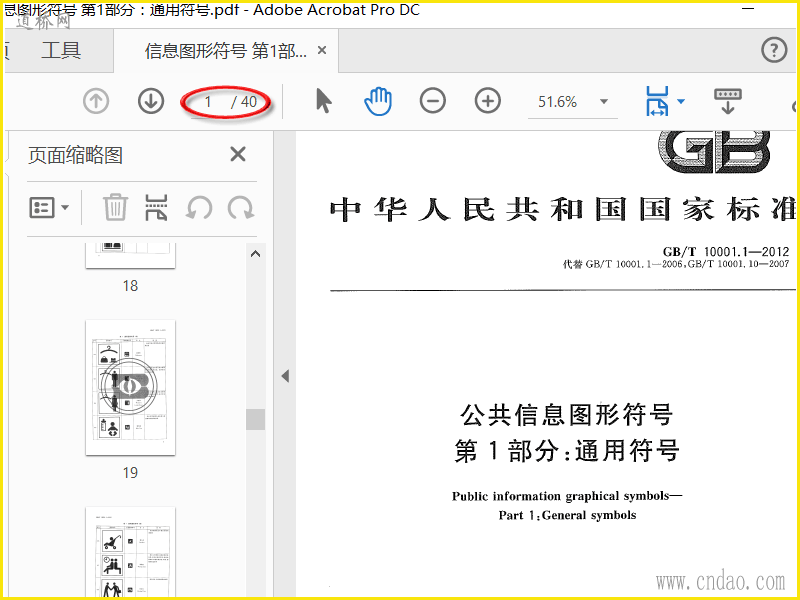800x600 pixels.
Task: Click the title 公共信息图形符号
Action: point(567,415)
